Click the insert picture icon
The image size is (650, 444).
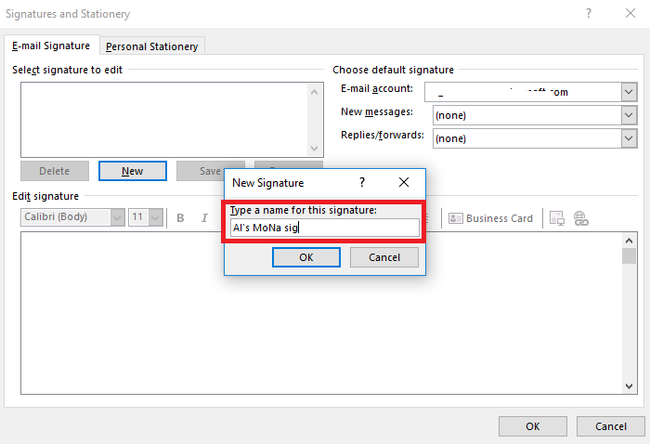pos(558,218)
